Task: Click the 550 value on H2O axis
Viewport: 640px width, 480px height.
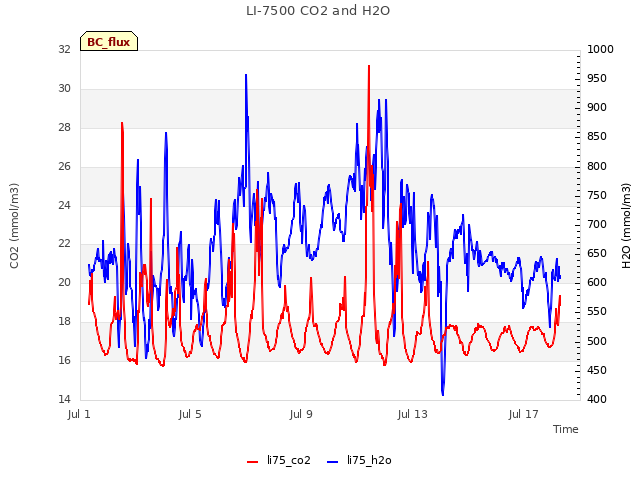Action: [597, 311]
